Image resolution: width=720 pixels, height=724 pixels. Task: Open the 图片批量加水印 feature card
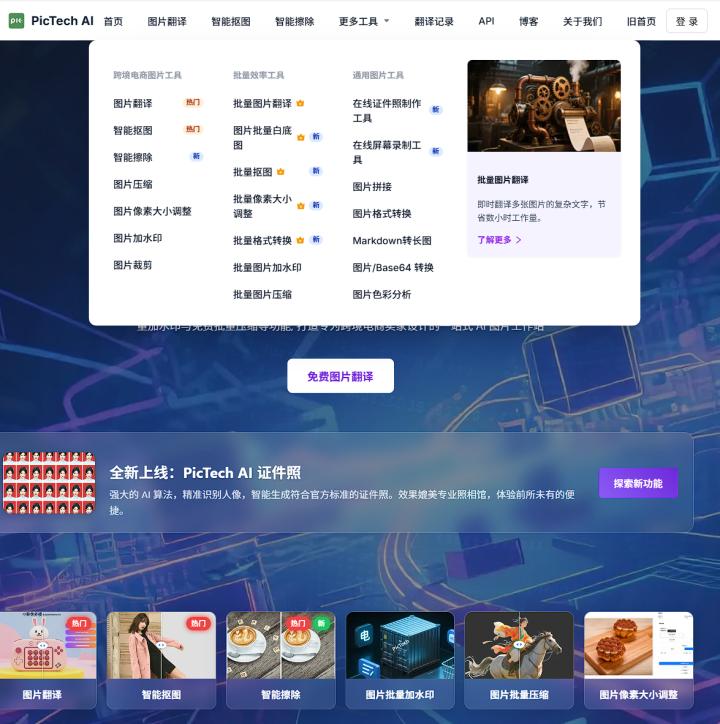tap(400, 660)
